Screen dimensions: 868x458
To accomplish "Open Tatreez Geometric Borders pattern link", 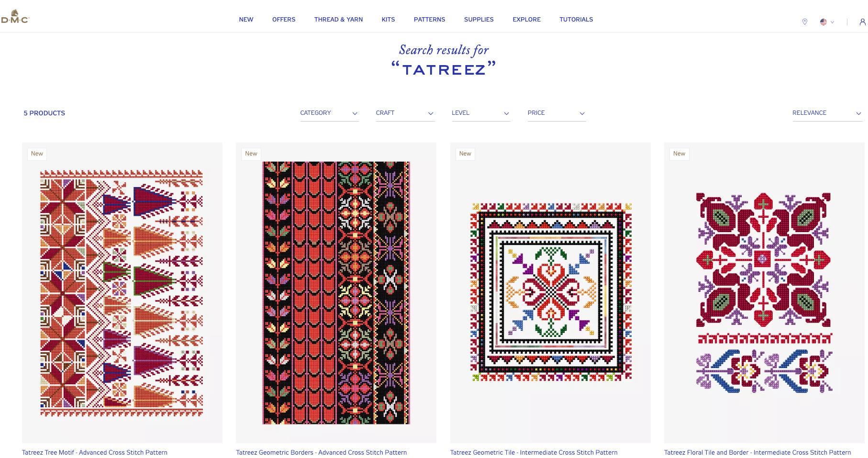I will click(x=321, y=452).
